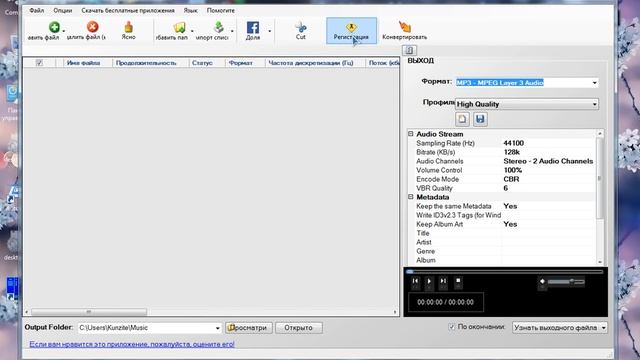Click the red Remove file icon

click(93, 27)
